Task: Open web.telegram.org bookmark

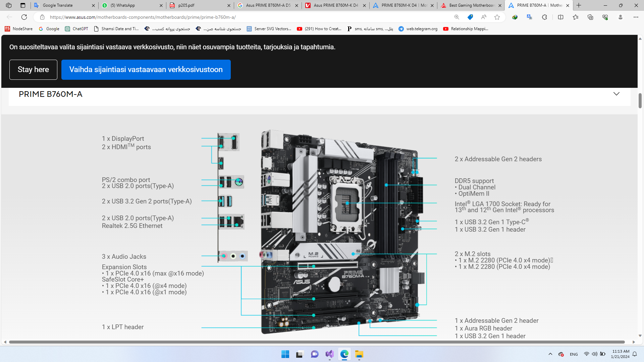Action: pyautogui.click(x=418, y=29)
